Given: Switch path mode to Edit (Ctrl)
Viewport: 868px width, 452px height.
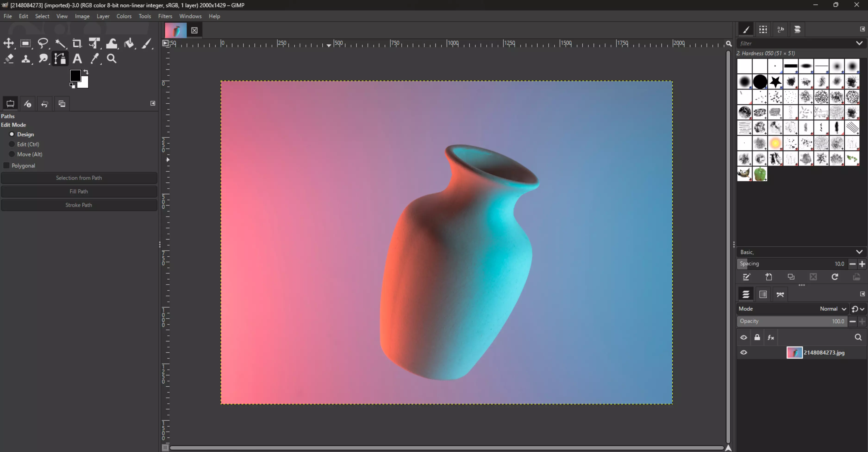Looking at the screenshot, I should click(x=12, y=144).
